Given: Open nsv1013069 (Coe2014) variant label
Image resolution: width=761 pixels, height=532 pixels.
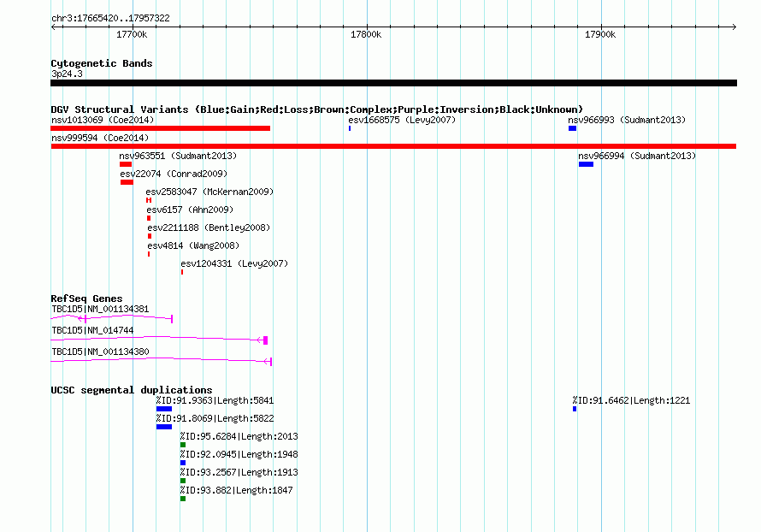Looking at the screenshot, I should point(103,120).
